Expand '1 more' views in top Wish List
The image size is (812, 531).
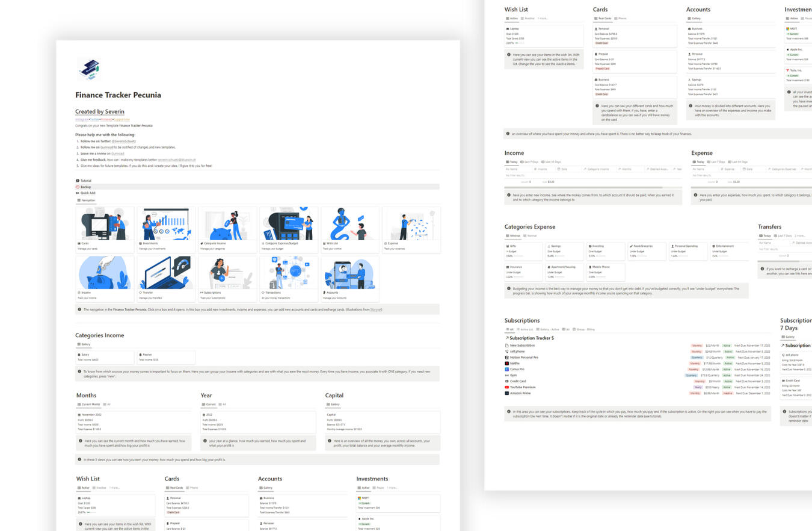coord(543,18)
